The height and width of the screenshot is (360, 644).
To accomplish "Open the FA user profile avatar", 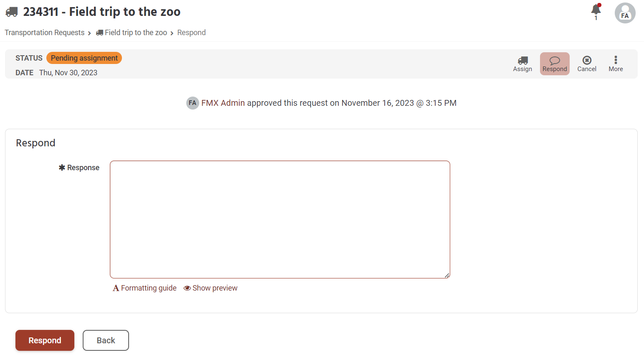I will pos(625,13).
